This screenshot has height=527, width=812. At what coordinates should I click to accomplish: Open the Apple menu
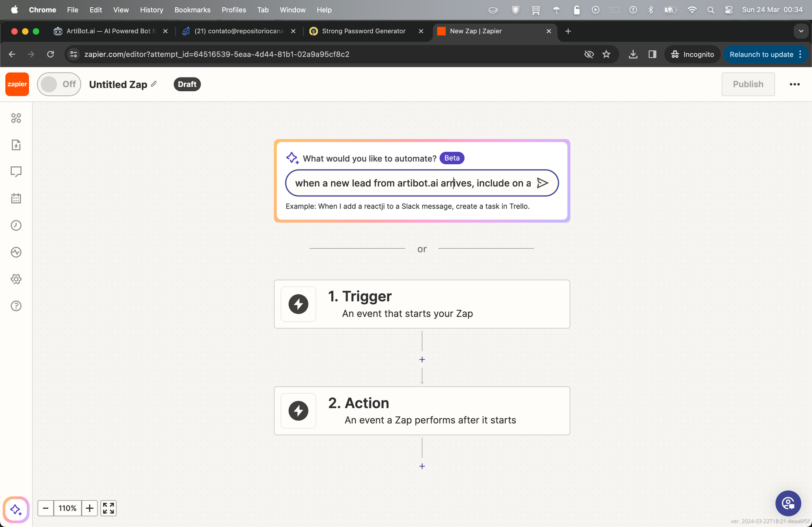pos(15,10)
